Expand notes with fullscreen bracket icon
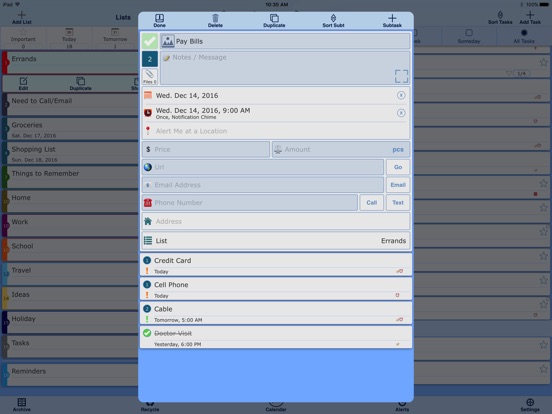This screenshot has width=552, height=414. click(401, 76)
